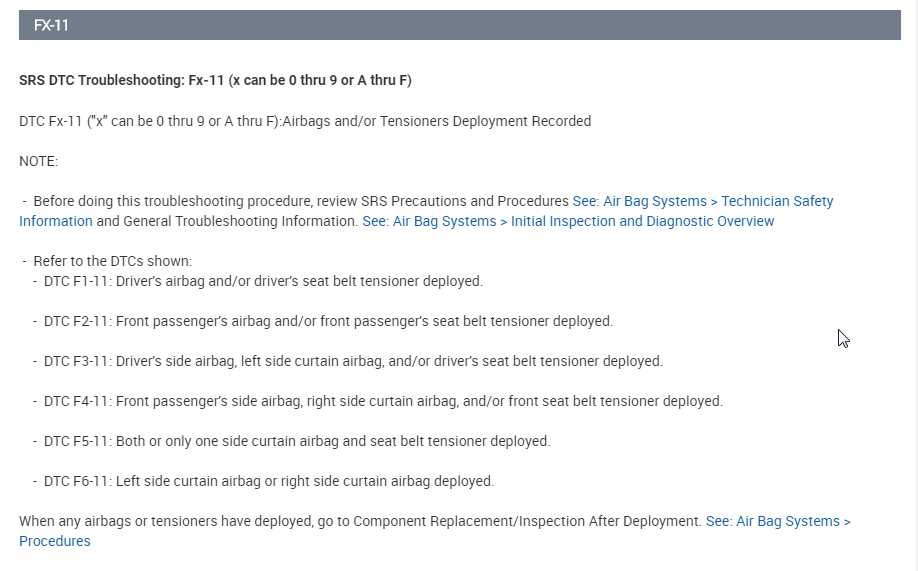Click the FX-11 gray header bar

pyautogui.click(x=459, y=25)
